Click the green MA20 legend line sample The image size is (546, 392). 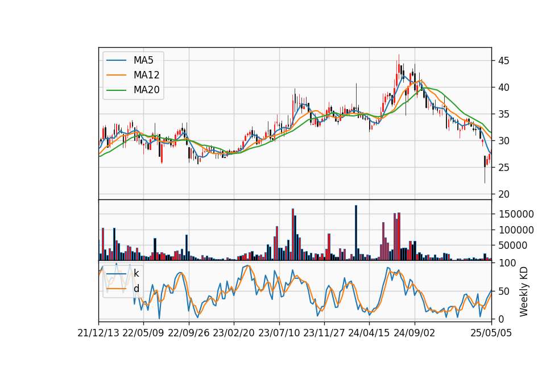pos(116,90)
